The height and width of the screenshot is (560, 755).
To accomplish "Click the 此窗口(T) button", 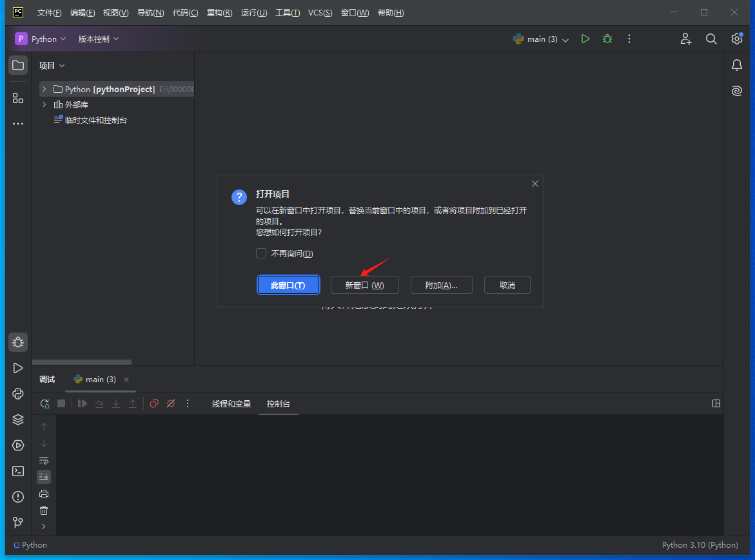I will 288,285.
